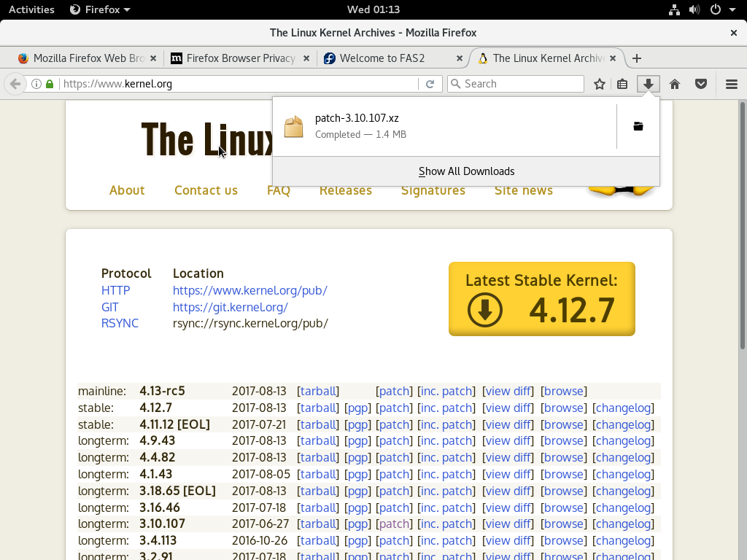747x560 pixels.
Task: Click visited patch link for longterm 3.10.107
Action: tap(394, 524)
